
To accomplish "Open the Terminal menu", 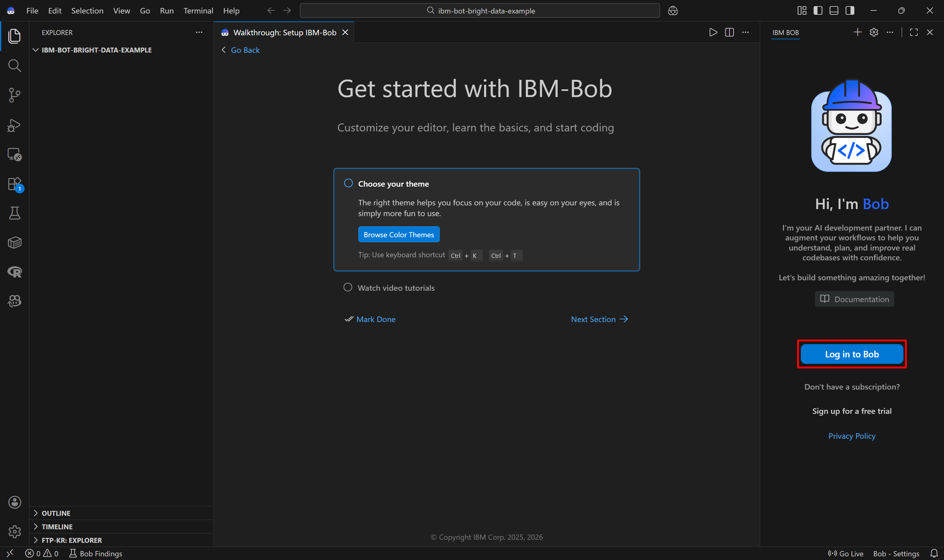I will pos(198,10).
